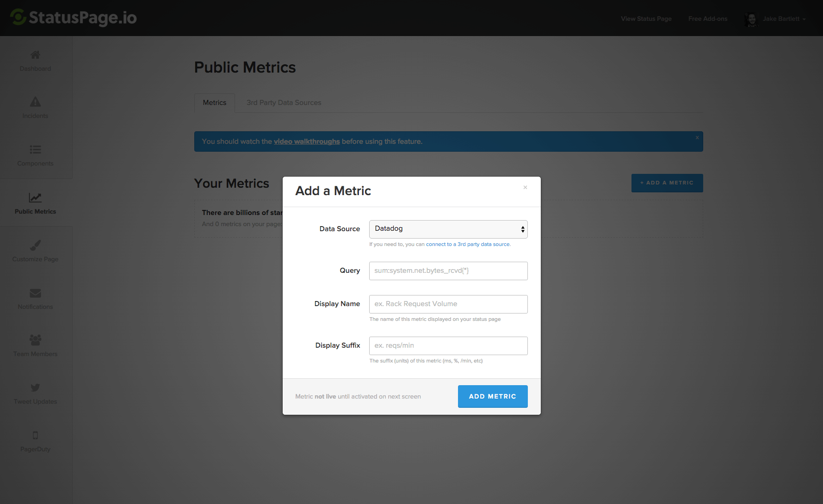Open View Status Page in header

646,19
